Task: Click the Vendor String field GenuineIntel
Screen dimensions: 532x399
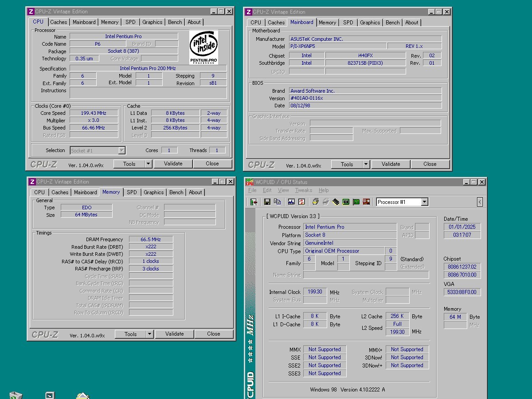Action: (x=350, y=243)
